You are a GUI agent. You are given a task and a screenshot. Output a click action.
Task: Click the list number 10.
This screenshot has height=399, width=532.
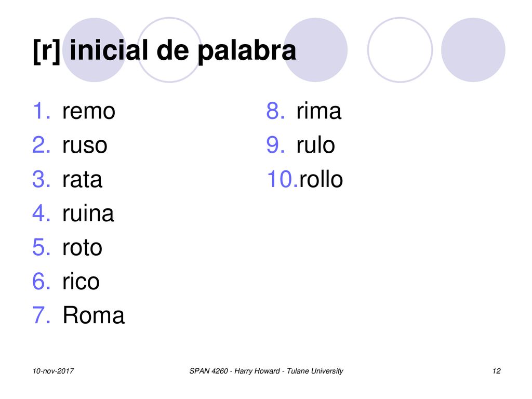click(x=282, y=179)
